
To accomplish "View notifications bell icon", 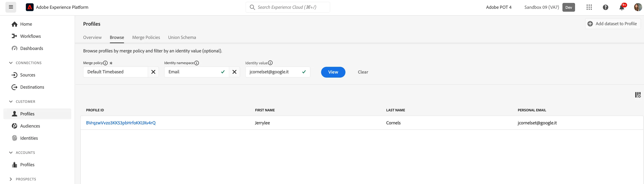I will pos(622,7).
